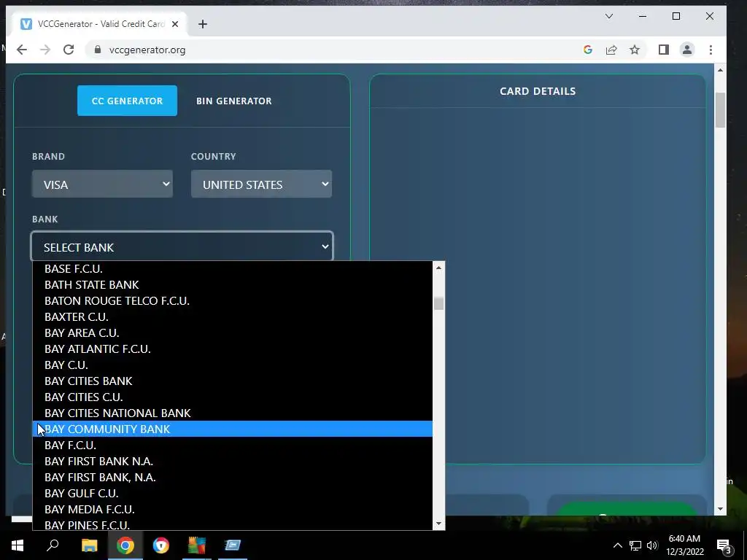Open the Chrome profile avatar

click(x=687, y=50)
